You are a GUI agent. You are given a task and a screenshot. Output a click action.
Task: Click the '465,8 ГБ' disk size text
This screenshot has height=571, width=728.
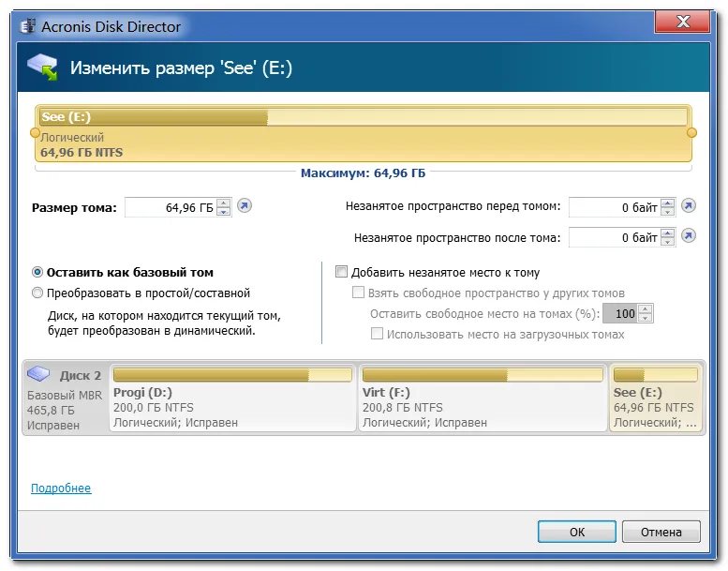[x=51, y=411]
